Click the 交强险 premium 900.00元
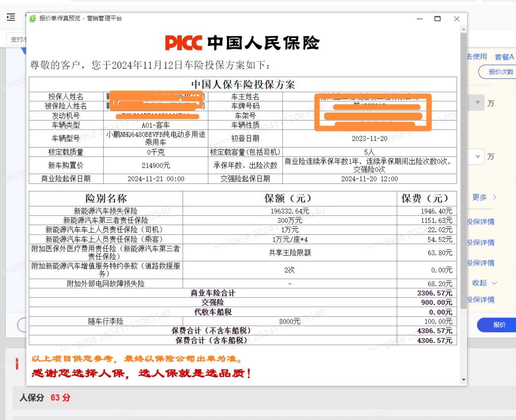516x420 pixels. tap(437, 303)
